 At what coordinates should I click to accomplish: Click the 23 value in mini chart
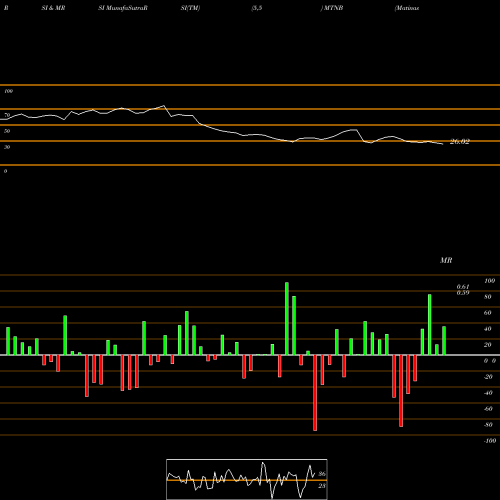[322, 486]
